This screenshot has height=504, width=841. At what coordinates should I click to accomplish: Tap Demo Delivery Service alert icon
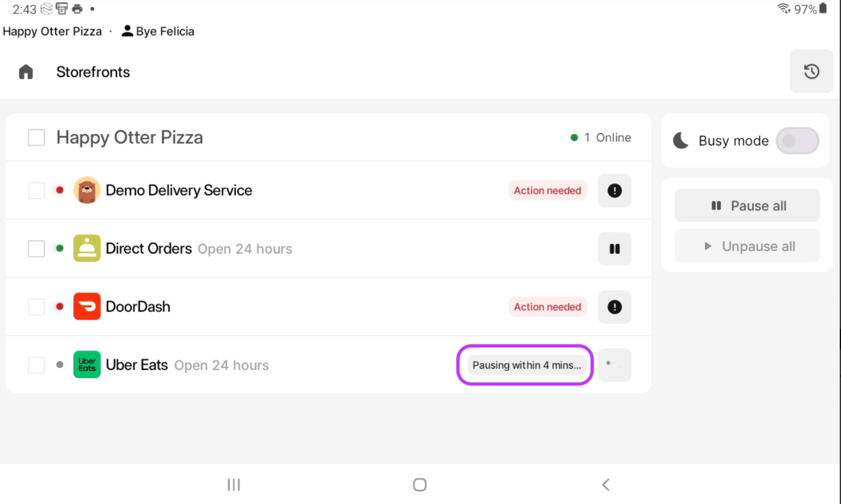tap(614, 191)
